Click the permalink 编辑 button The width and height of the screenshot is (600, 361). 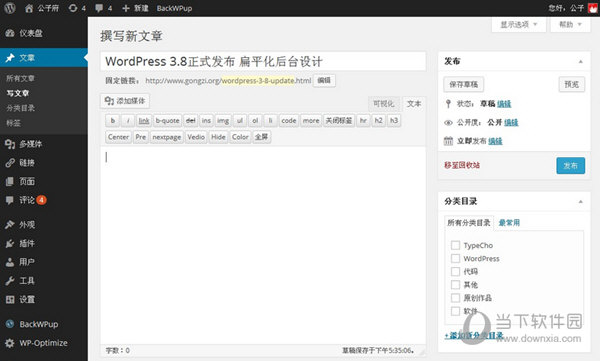[324, 80]
